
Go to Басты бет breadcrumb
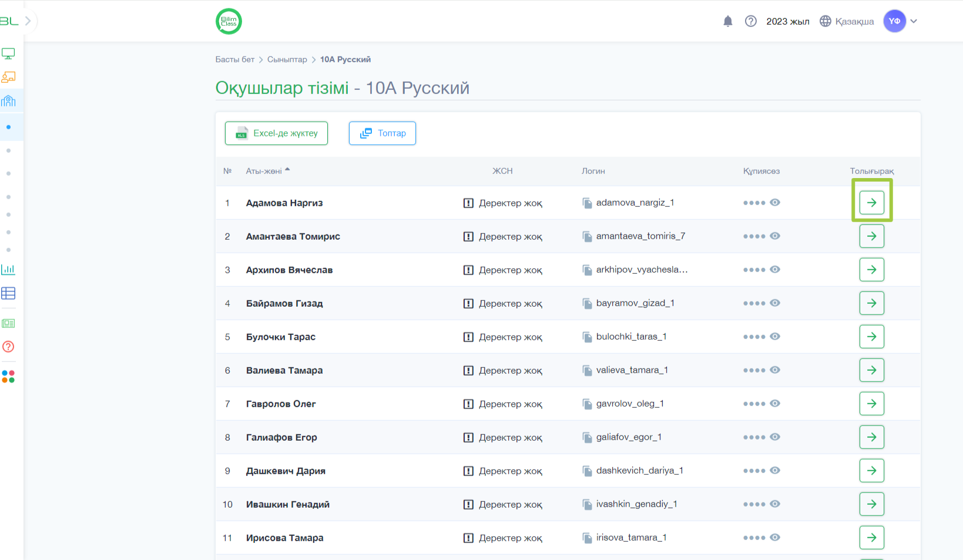click(x=234, y=59)
